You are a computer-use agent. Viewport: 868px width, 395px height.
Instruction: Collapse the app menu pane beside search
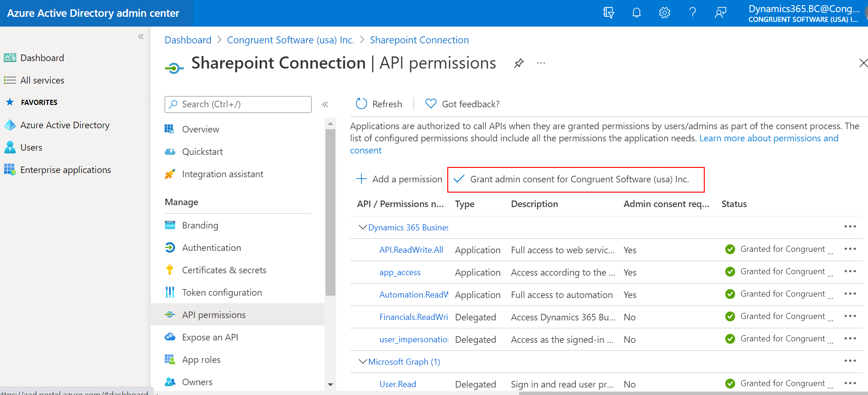coord(325,104)
